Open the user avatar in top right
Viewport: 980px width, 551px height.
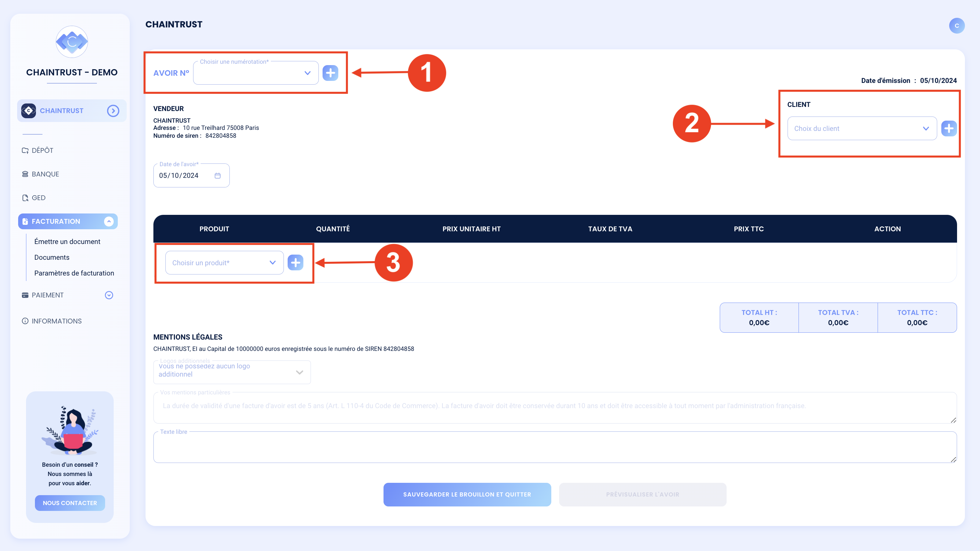click(956, 25)
